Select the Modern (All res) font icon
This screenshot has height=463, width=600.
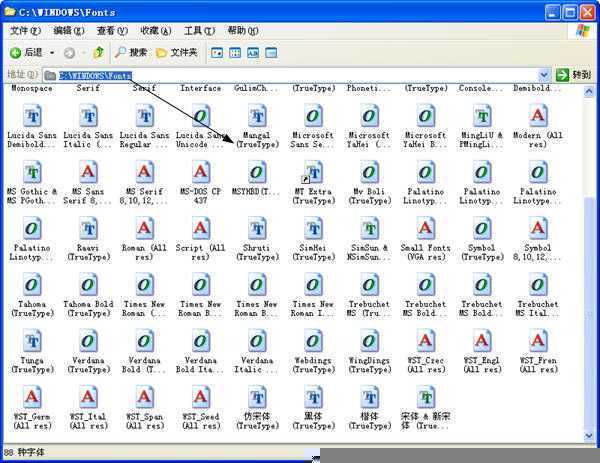point(538,116)
